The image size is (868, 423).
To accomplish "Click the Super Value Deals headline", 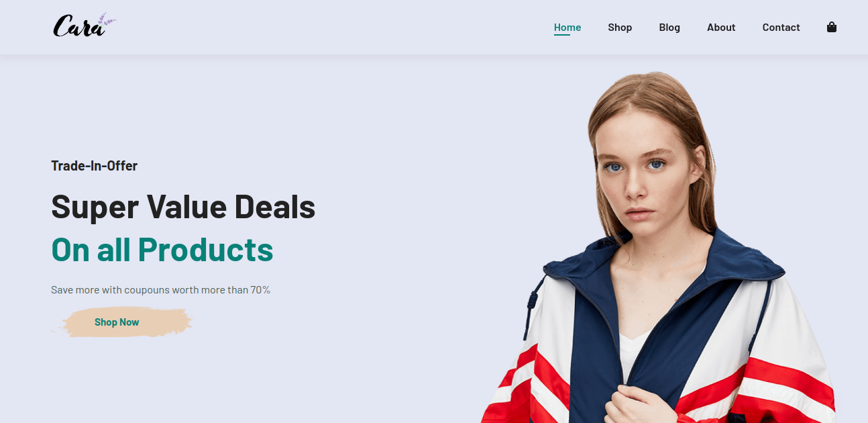I will coord(183,207).
